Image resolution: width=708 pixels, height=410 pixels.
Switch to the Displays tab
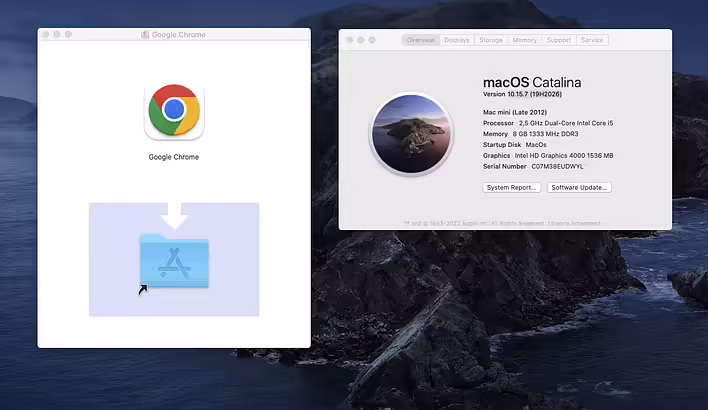click(x=457, y=40)
